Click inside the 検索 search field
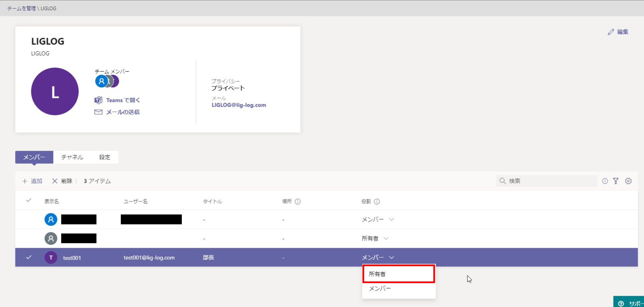This screenshot has width=644, height=307. pos(547,181)
